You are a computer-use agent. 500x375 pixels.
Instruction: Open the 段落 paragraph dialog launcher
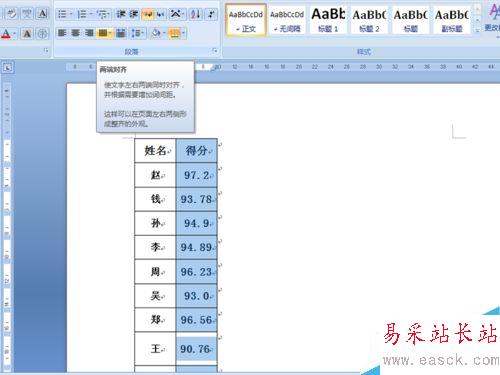pyautogui.click(x=215, y=51)
